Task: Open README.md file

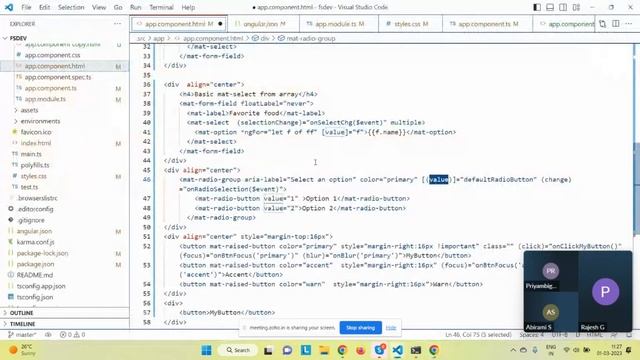Action: click(35, 275)
